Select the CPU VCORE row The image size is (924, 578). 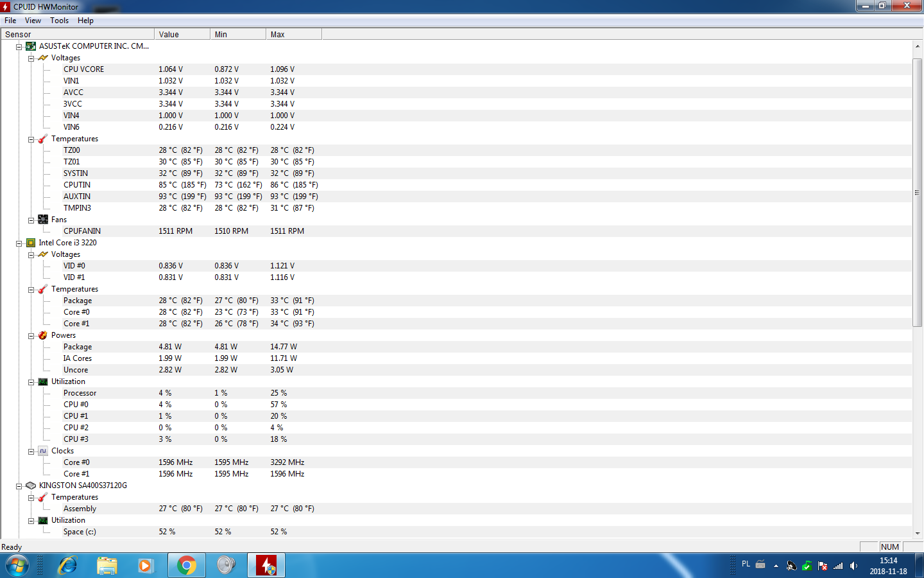pyautogui.click(x=456, y=69)
